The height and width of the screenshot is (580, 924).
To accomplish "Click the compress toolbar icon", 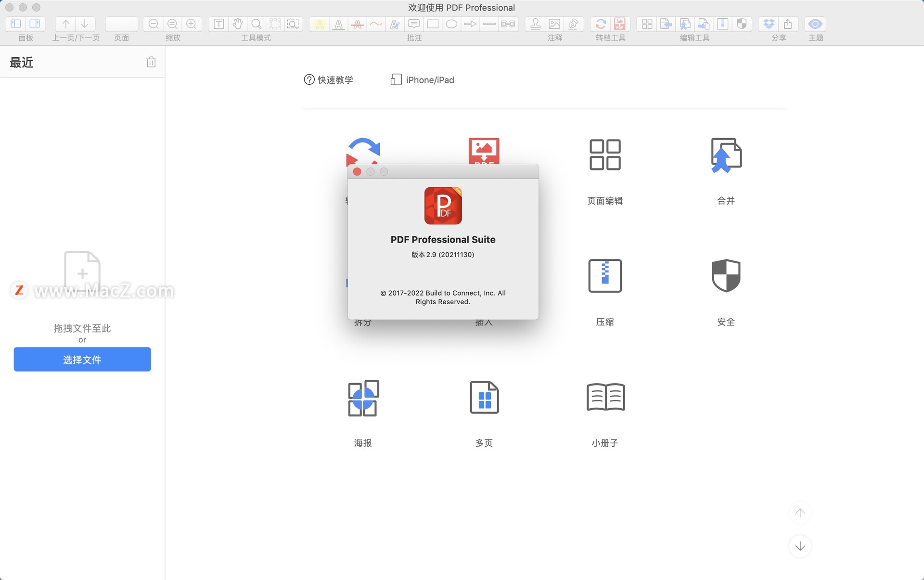I will 722,24.
